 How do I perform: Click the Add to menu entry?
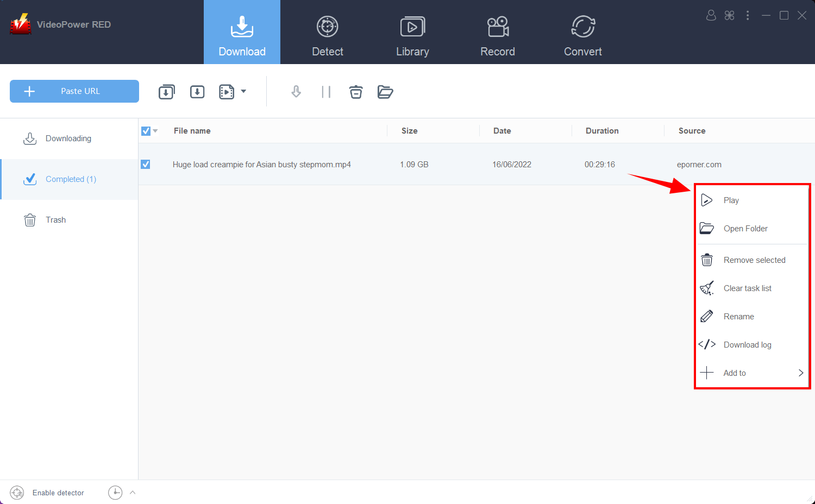(x=753, y=373)
